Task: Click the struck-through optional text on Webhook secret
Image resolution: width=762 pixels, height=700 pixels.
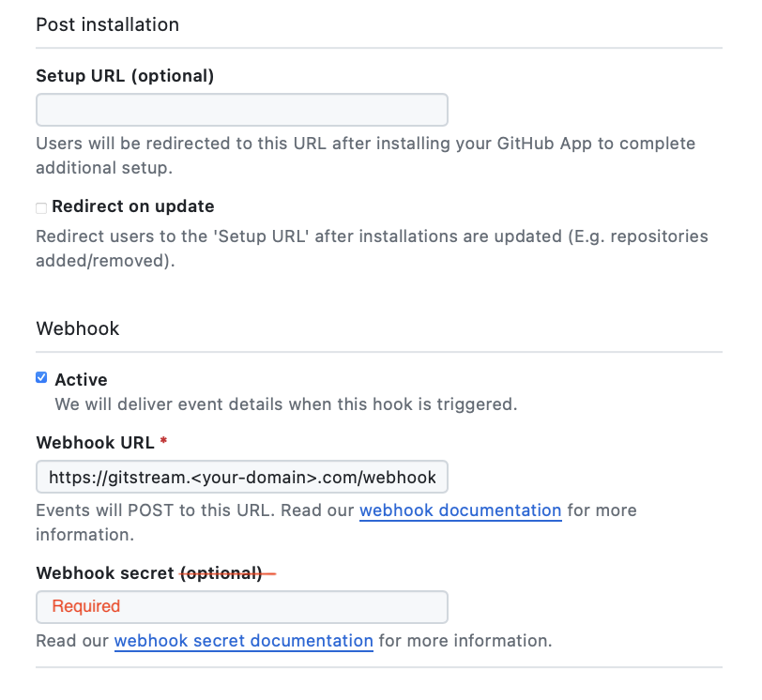Action: 222,572
